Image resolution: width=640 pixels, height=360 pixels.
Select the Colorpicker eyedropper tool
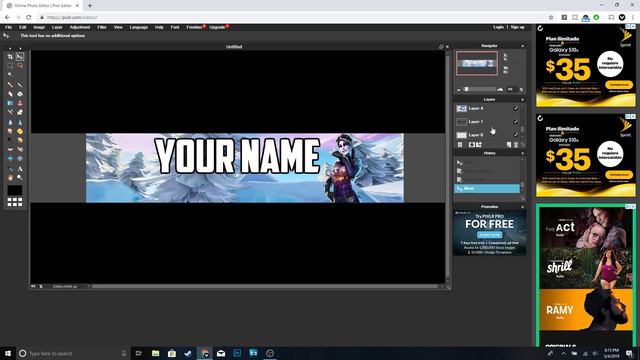[10, 169]
